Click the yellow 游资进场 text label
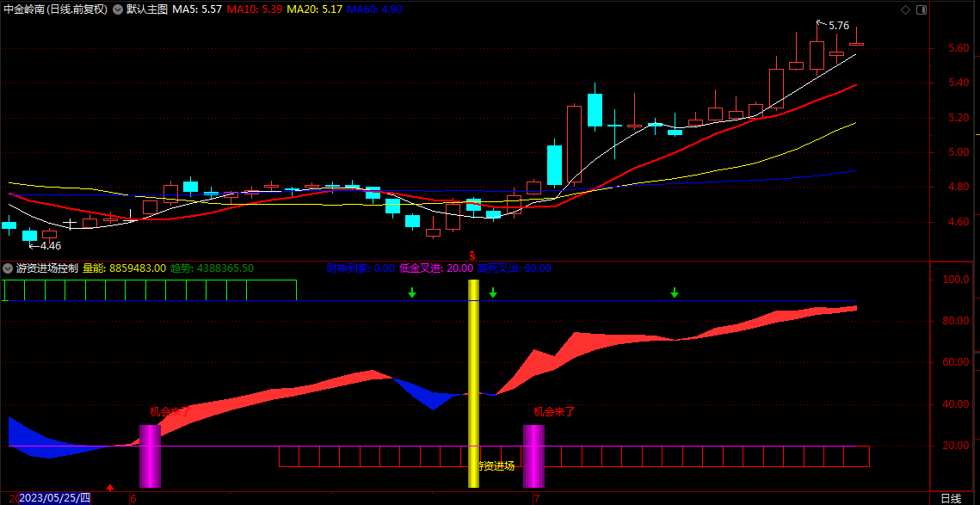980x505 pixels. (x=496, y=465)
